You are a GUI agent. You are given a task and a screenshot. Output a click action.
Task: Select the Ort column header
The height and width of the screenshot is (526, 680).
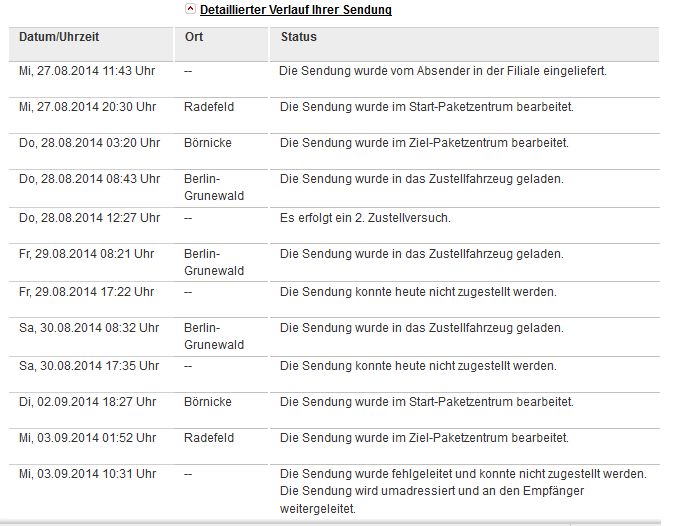[194, 37]
